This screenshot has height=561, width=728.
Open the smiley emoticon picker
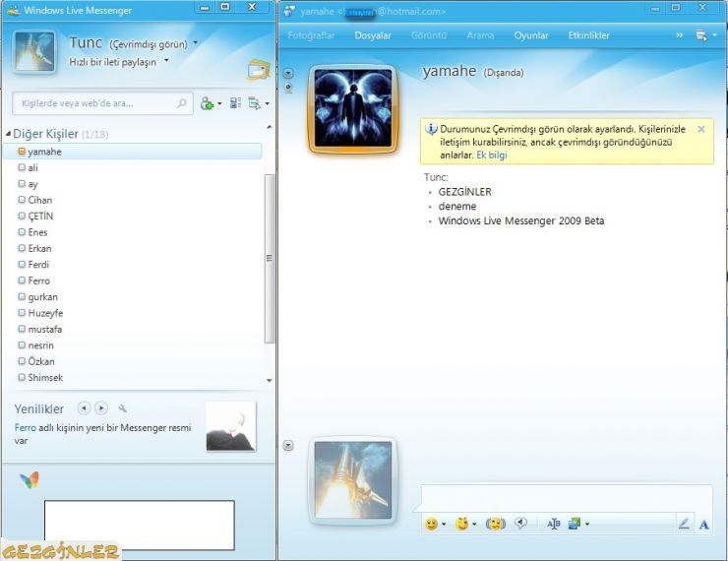click(431, 524)
